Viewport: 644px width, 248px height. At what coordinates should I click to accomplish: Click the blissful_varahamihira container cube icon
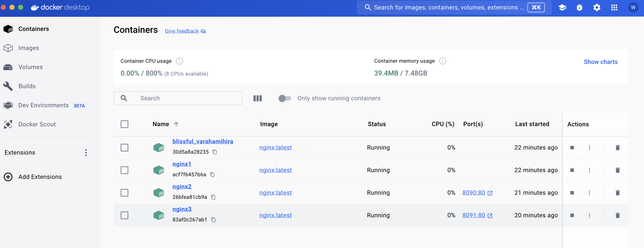pyautogui.click(x=159, y=147)
